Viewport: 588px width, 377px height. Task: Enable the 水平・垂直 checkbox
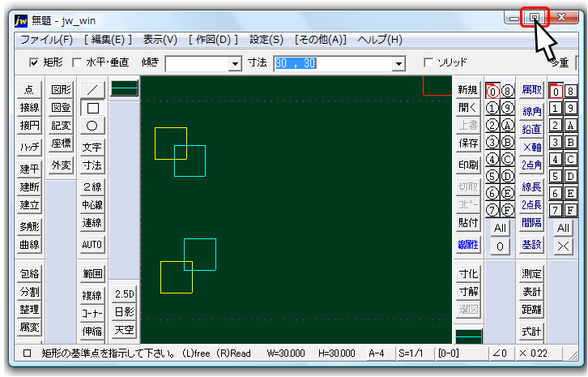[x=78, y=62]
